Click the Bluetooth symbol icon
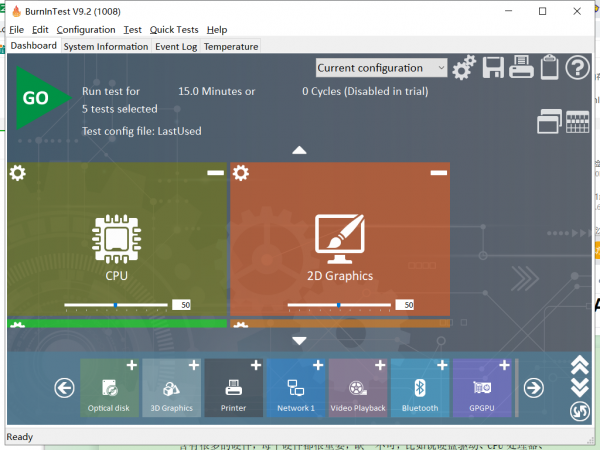 click(420, 388)
